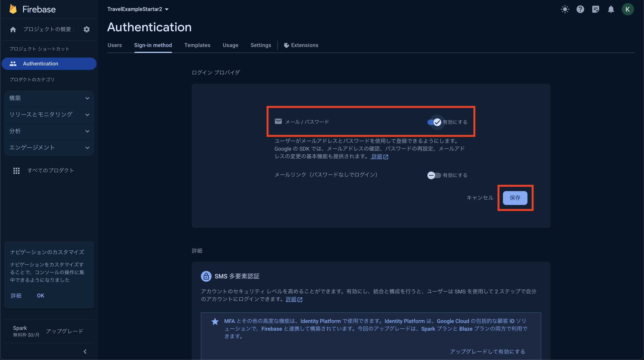Image resolution: width=644 pixels, height=360 pixels.
Task: Open TravelExampleStartar2 project dropdown
Action: (x=138, y=9)
